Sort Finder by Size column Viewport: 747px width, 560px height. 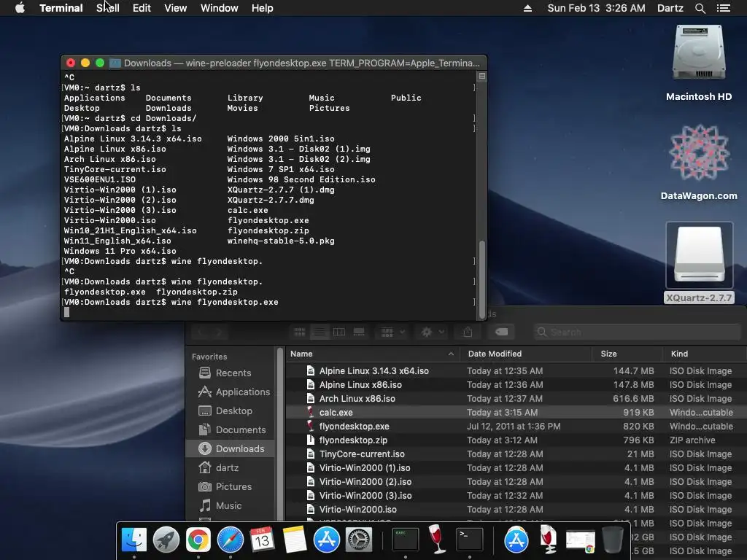pyautogui.click(x=627, y=354)
